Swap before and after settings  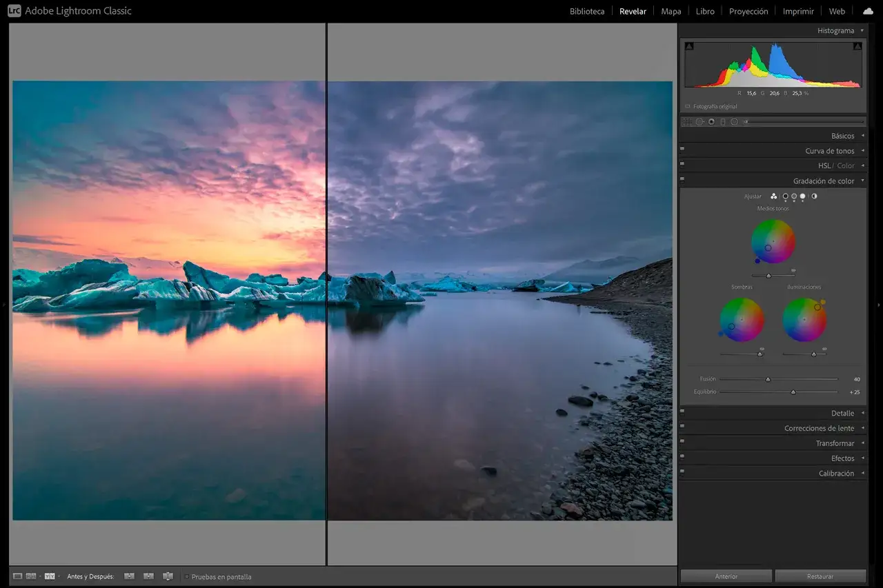click(x=168, y=576)
